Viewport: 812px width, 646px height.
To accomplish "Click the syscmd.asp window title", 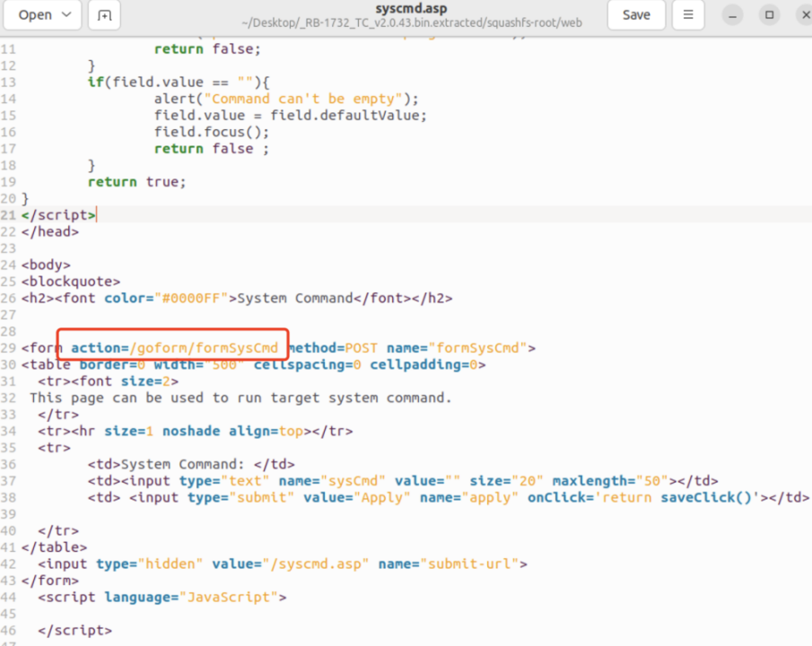I will tap(411, 8).
